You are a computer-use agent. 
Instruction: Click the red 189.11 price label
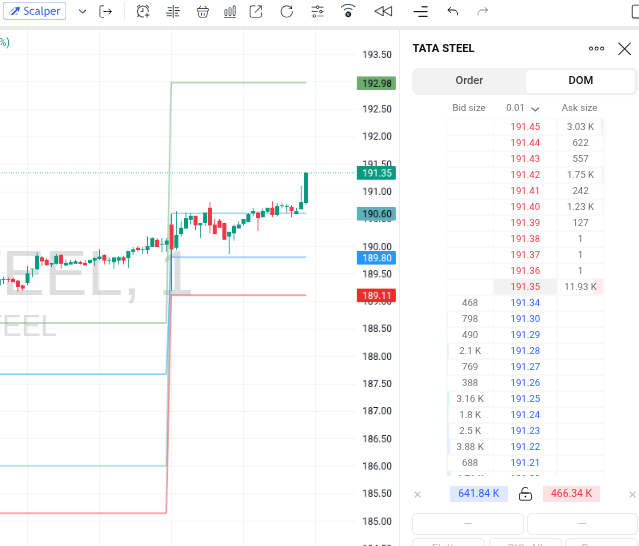(377, 295)
